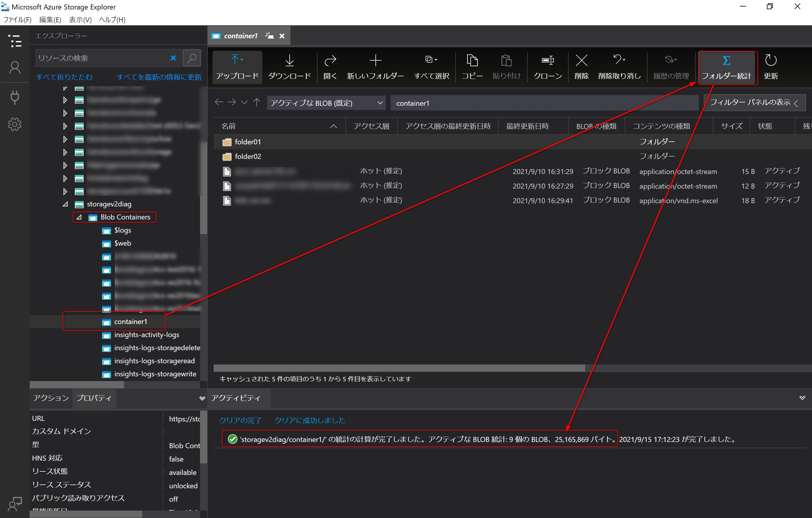Click inside the リソースの検索 search field
Viewport: 812px width, 518px height.
[x=101, y=58]
